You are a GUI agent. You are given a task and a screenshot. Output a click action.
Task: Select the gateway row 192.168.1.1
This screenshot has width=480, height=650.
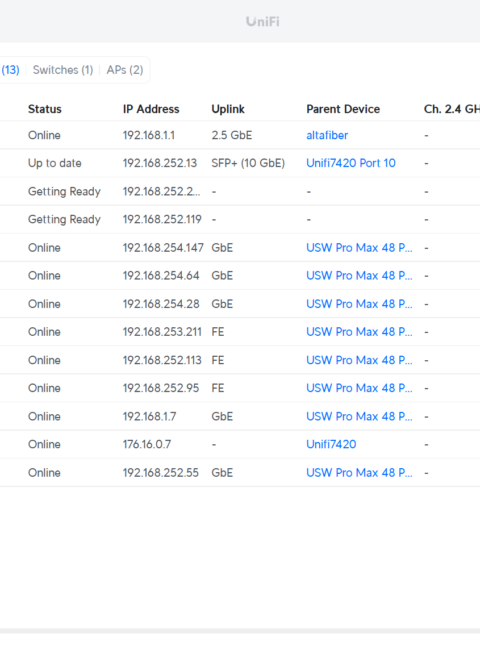coord(240,135)
